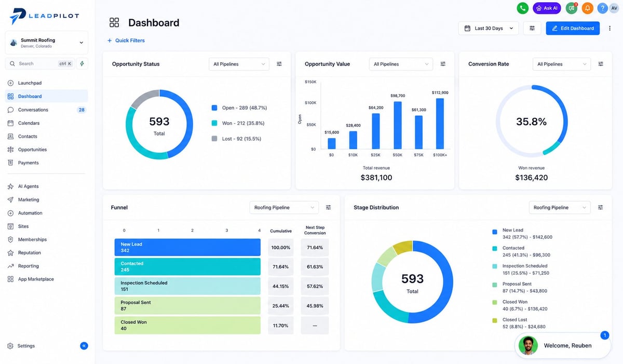Click the LeadPilot logo

click(x=44, y=16)
